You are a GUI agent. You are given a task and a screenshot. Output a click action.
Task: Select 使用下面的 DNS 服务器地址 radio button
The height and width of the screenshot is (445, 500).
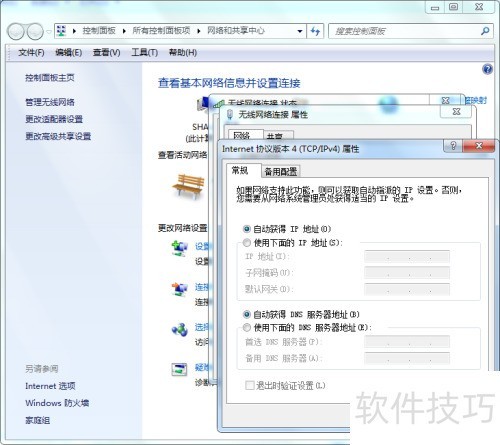[247, 328]
